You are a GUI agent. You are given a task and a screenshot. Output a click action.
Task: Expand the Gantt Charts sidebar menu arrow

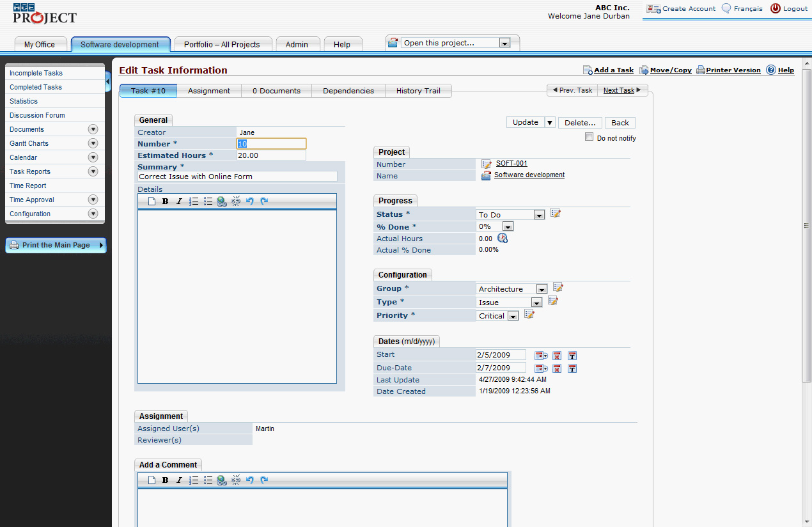click(x=93, y=143)
